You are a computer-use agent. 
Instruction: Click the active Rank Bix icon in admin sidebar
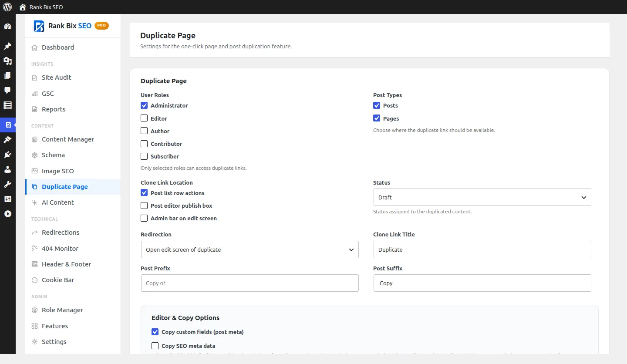[x=7, y=125]
